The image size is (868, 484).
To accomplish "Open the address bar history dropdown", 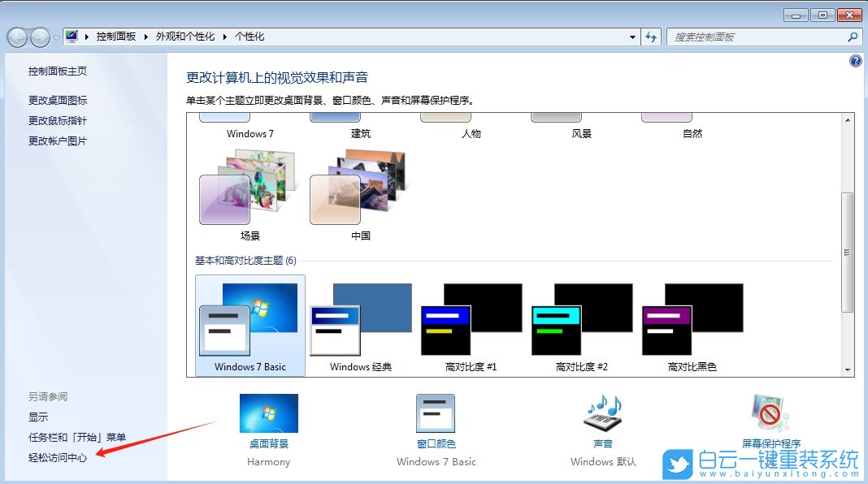I will 631,37.
